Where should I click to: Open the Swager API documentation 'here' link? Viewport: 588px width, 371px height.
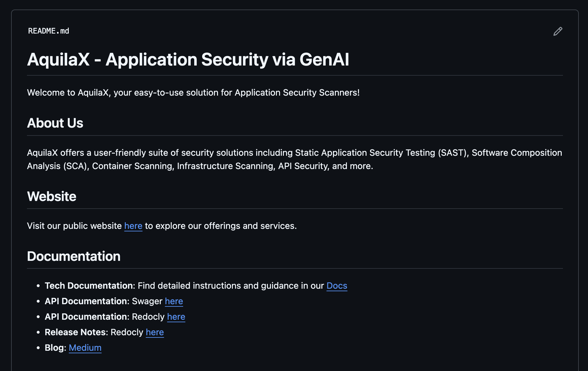[174, 301]
